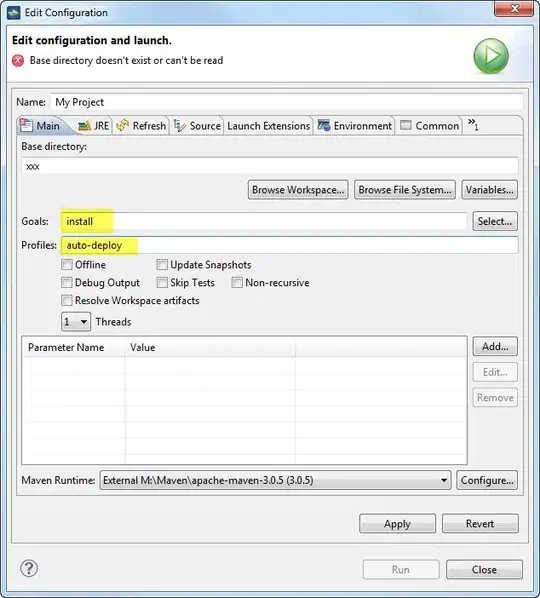This screenshot has width=540, height=598.
Task: Enable the Non-recursive checkbox
Action: click(237, 282)
